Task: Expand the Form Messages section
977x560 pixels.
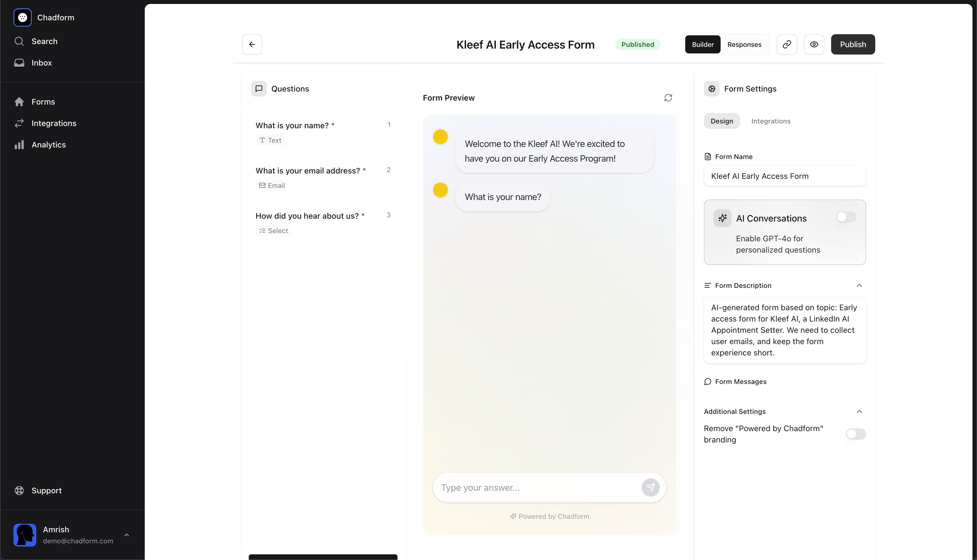Action: [x=735, y=381]
